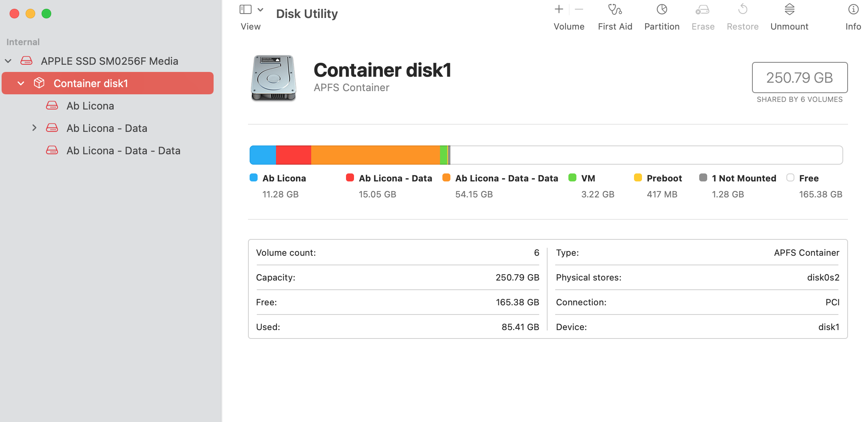This screenshot has height=422, width=868.
Task: Click the Partition pie icon
Action: point(662,9)
